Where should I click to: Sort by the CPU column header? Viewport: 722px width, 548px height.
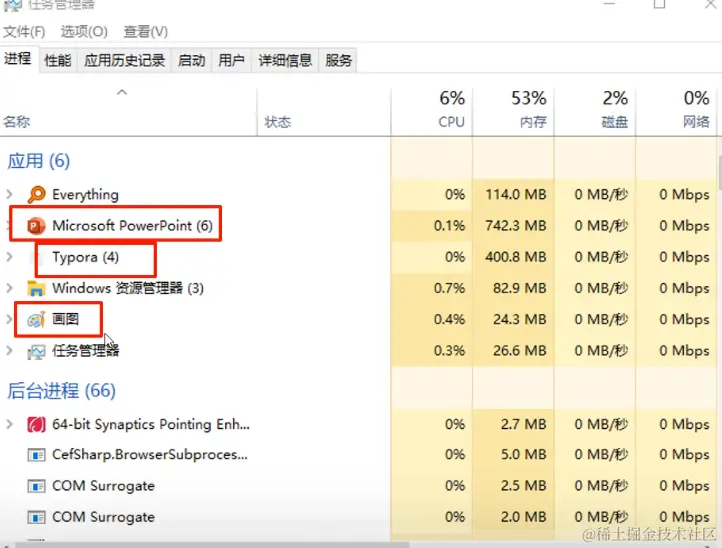pyautogui.click(x=451, y=122)
